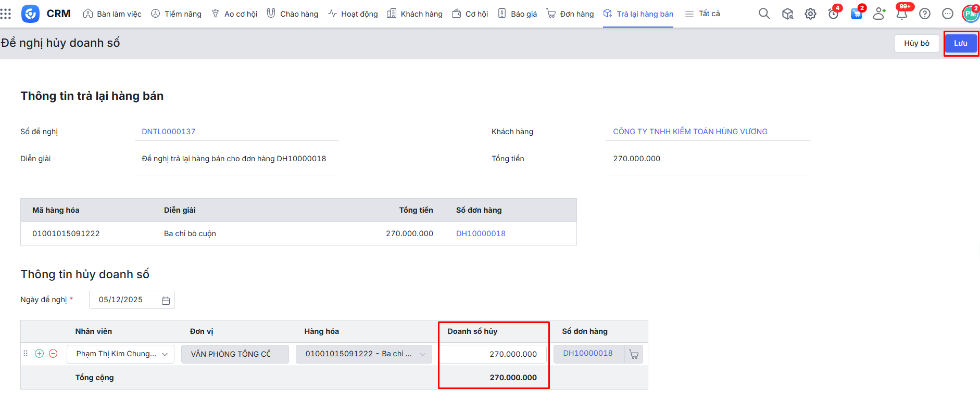980x414 pixels.
Task: Open calendar picker for Ngày đề nghị
Action: pyautogui.click(x=166, y=301)
